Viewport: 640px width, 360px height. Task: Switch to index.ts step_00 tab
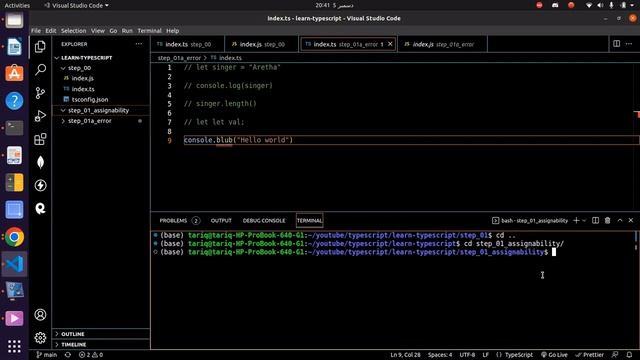click(188, 44)
